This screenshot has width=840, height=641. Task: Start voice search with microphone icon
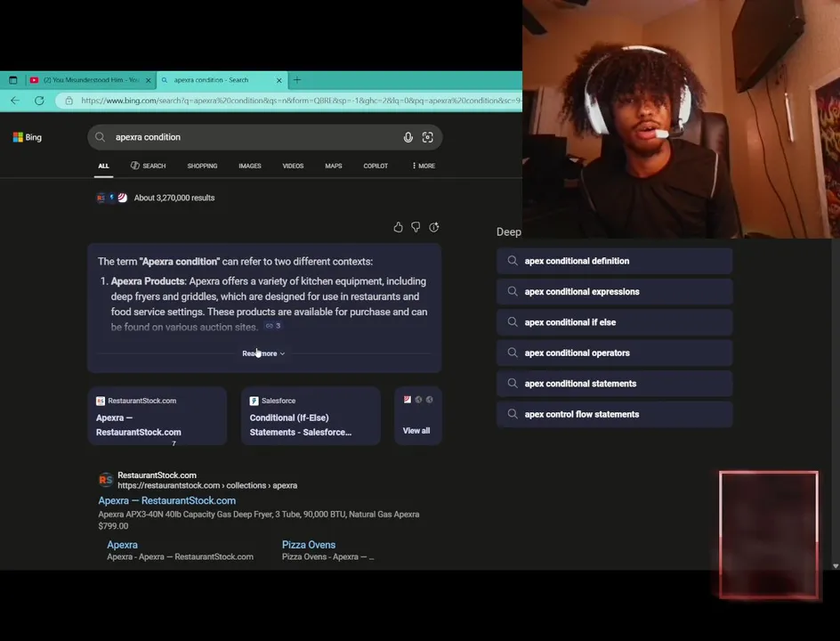coord(408,137)
